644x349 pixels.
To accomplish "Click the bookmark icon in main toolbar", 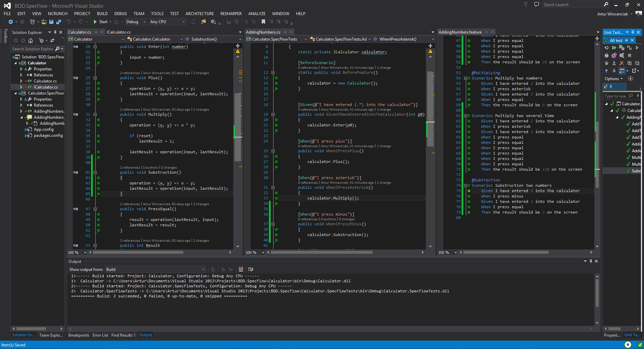I will click(263, 22).
